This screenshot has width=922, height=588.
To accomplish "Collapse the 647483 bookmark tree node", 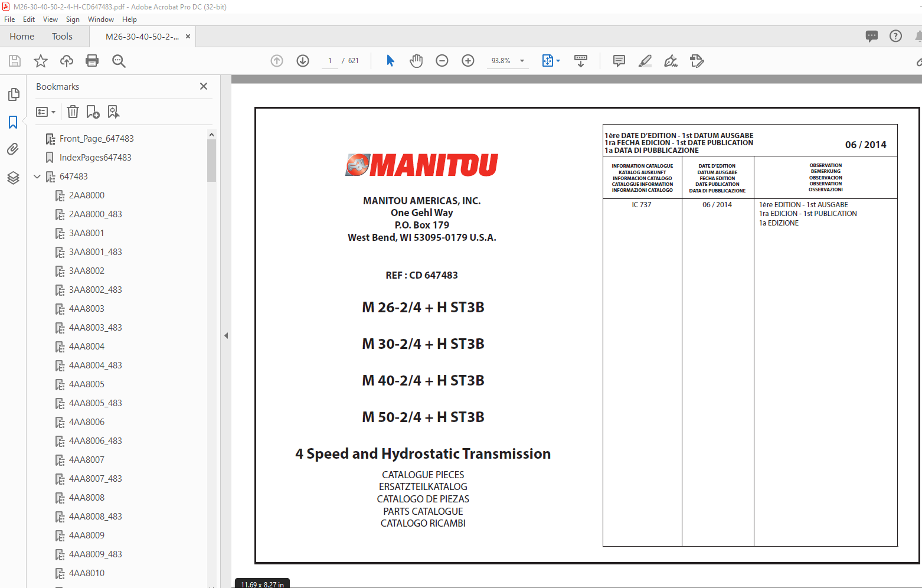I will point(37,177).
